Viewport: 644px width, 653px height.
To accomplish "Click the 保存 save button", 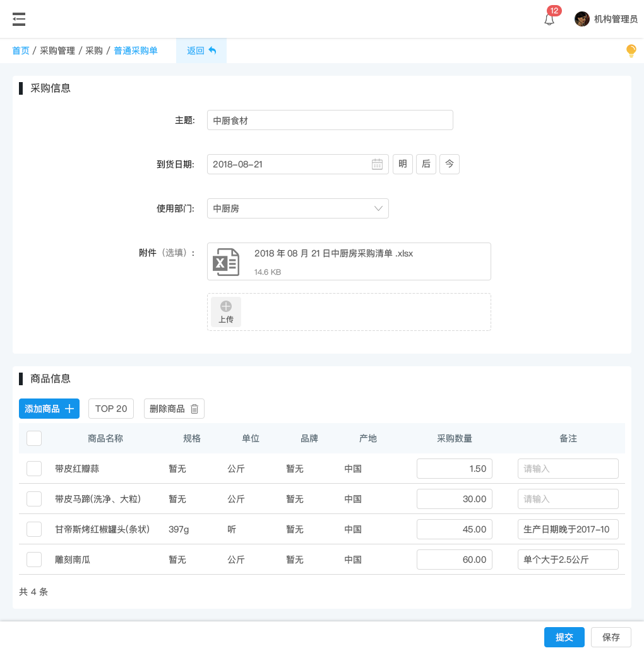I will click(611, 637).
